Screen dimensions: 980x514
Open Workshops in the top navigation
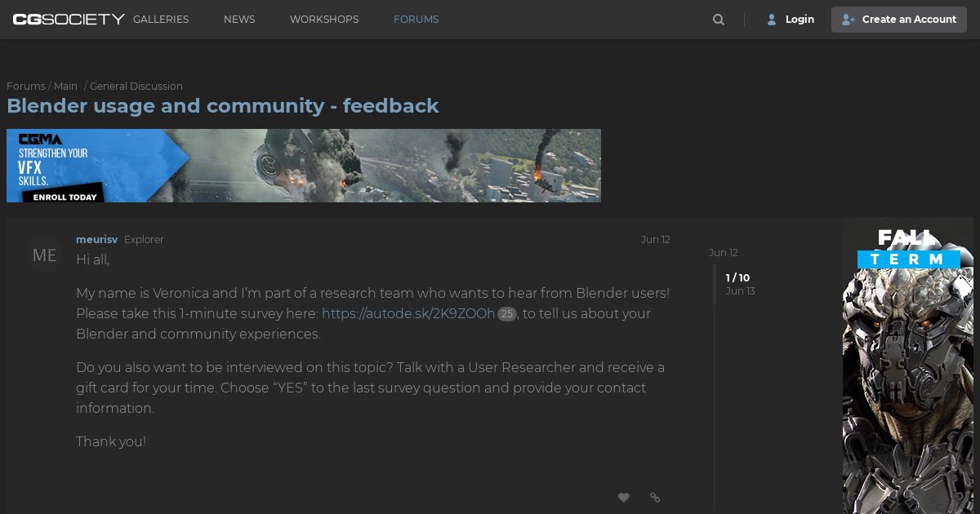[324, 20]
